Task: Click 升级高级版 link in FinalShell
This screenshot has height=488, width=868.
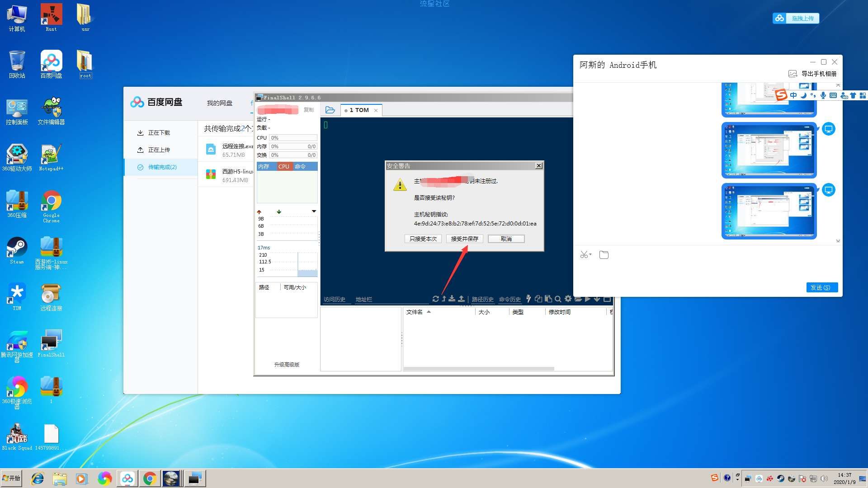Action: tap(287, 365)
